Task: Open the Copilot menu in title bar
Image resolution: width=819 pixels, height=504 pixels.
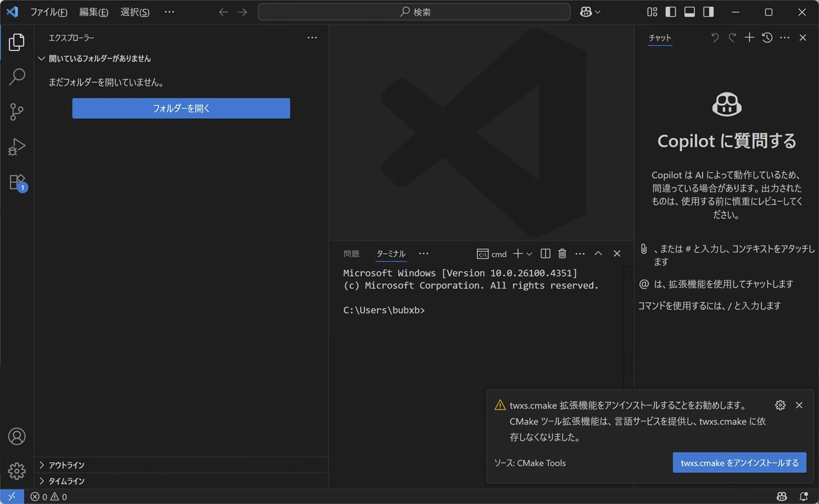Action: (x=590, y=12)
